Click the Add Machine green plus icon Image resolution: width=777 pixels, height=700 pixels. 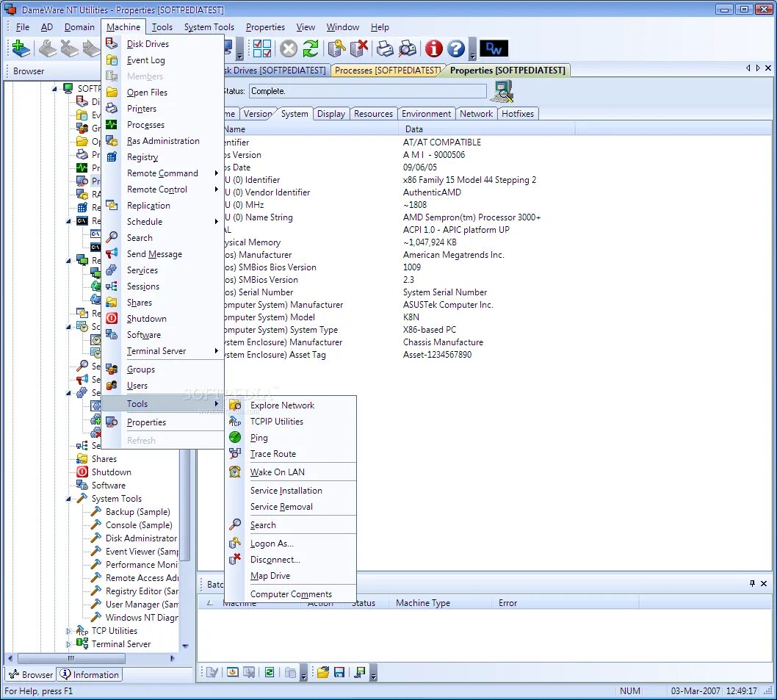[x=21, y=48]
